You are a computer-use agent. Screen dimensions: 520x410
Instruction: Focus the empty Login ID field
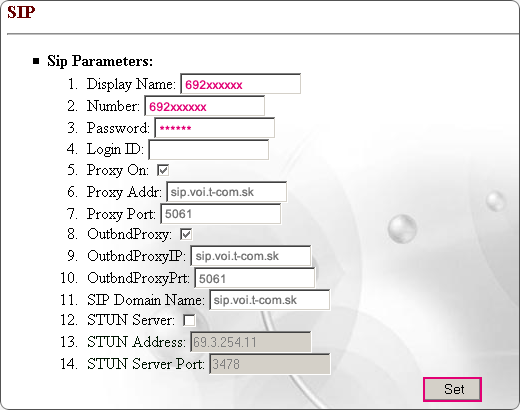pos(208,150)
